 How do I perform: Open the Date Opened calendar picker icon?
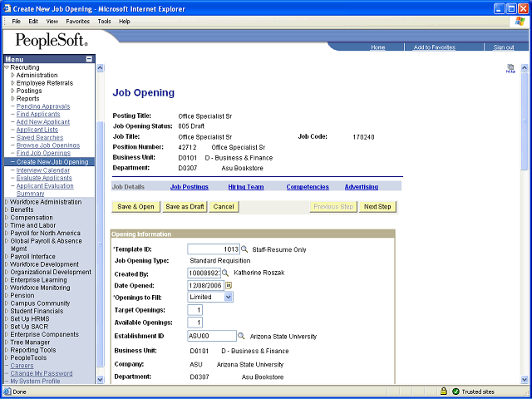229,285
